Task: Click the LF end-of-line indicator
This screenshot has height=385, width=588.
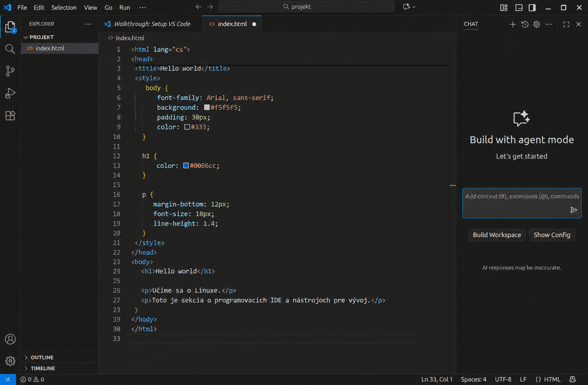Action: [523, 379]
